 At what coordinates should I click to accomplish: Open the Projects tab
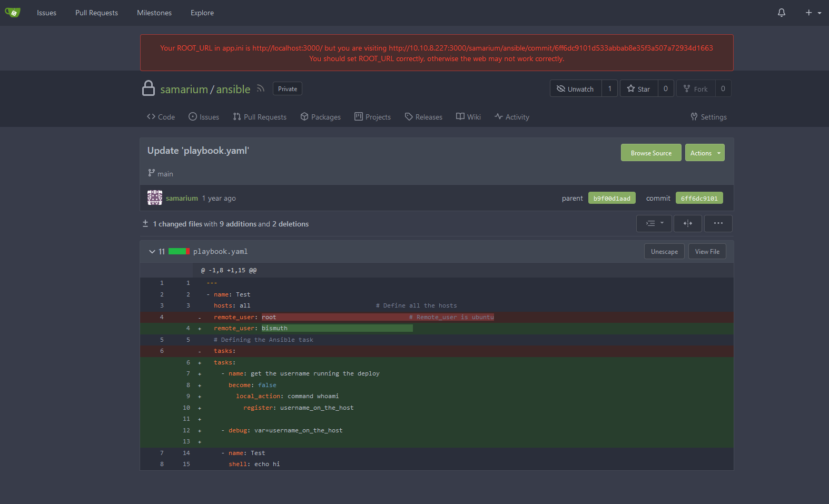point(372,117)
